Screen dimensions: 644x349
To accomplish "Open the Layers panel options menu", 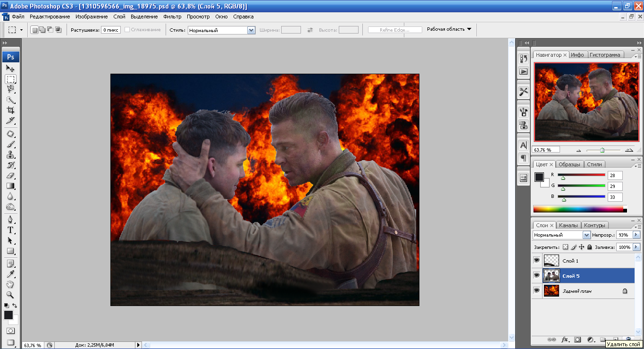I will (x=637, y=227).
